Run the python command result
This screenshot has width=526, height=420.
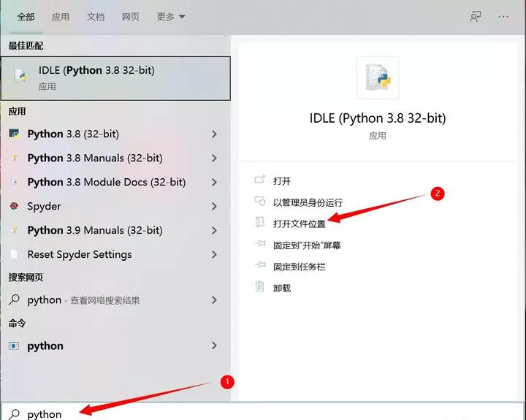(115, 346)
